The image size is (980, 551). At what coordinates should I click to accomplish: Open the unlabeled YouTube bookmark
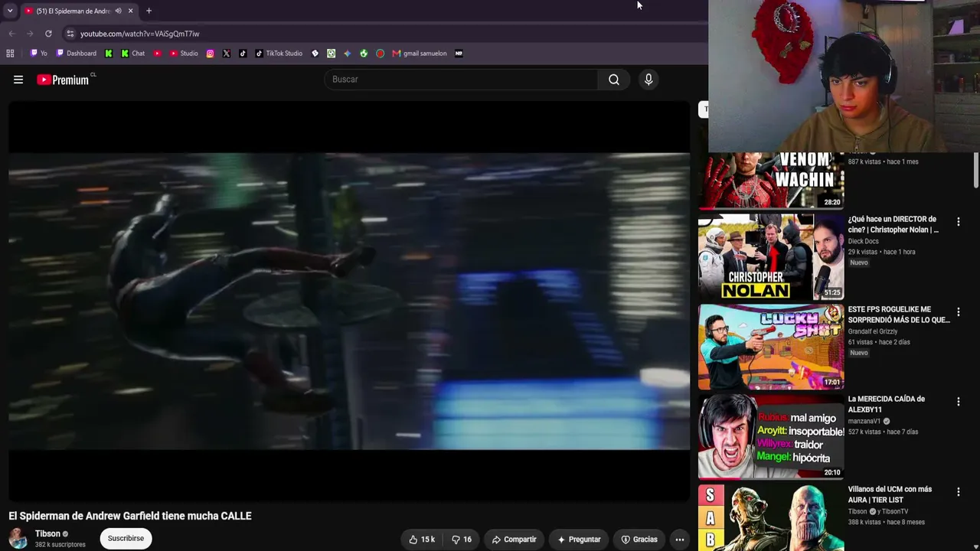click(x=157, y=54)
